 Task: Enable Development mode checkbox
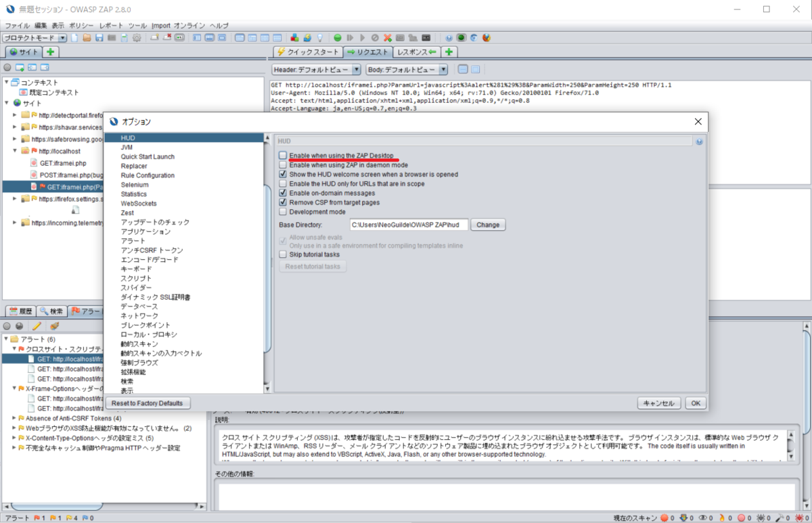(283, 212)
